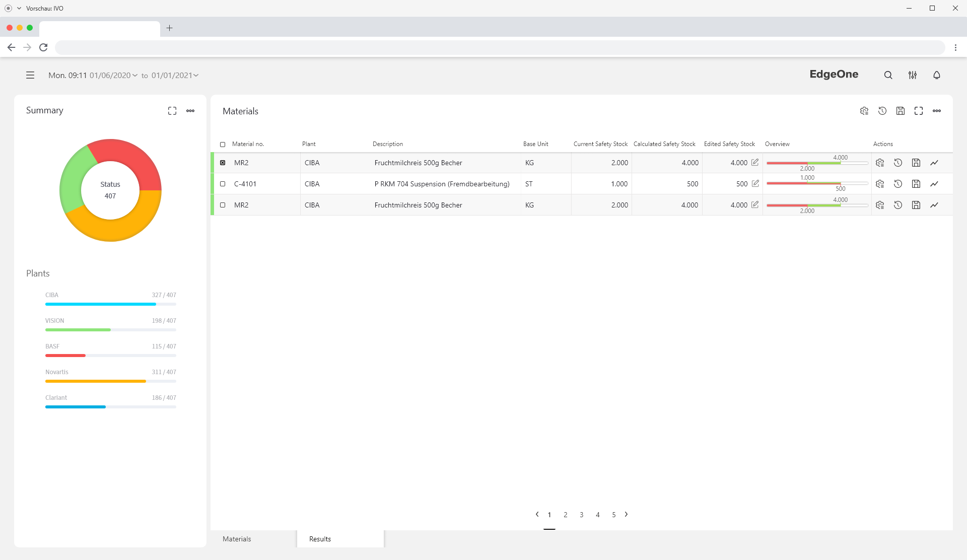
Task: Expand the Summary panel to fullscreen
Action: 172,111
